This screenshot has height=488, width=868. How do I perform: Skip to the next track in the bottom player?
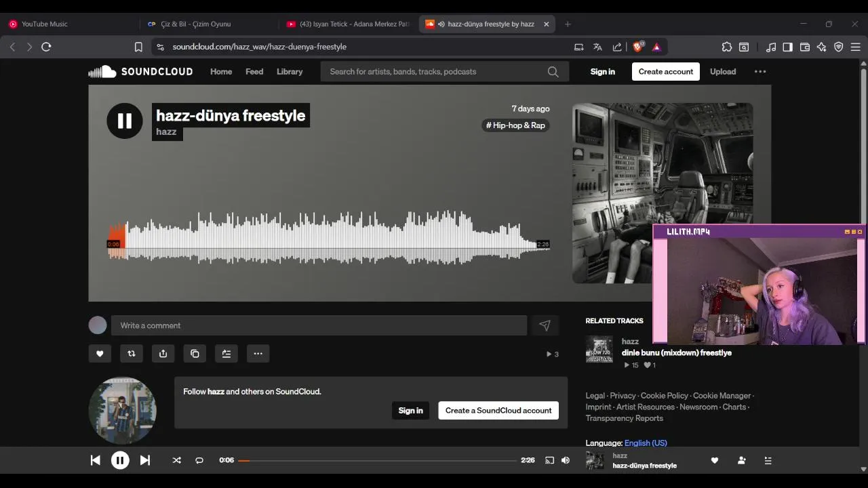(144, 460)
